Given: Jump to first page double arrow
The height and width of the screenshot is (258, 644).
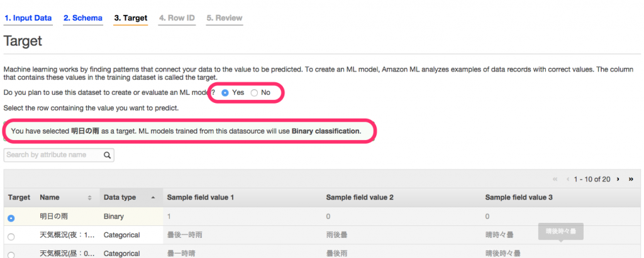Looking at the screenshot, I should pyautogui.click(x=555, y=180).
